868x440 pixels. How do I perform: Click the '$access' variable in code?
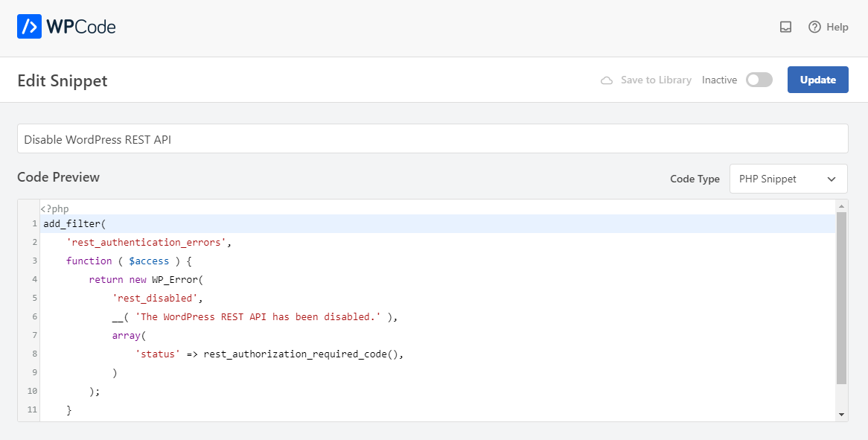pos(149,261)
